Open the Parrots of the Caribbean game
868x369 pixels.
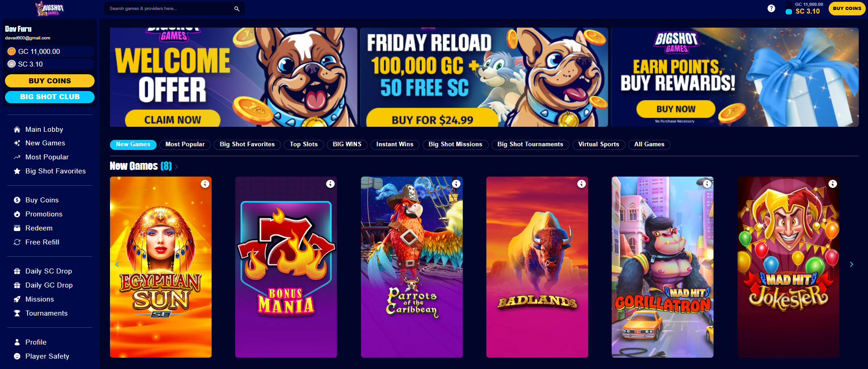coord(412,267)
